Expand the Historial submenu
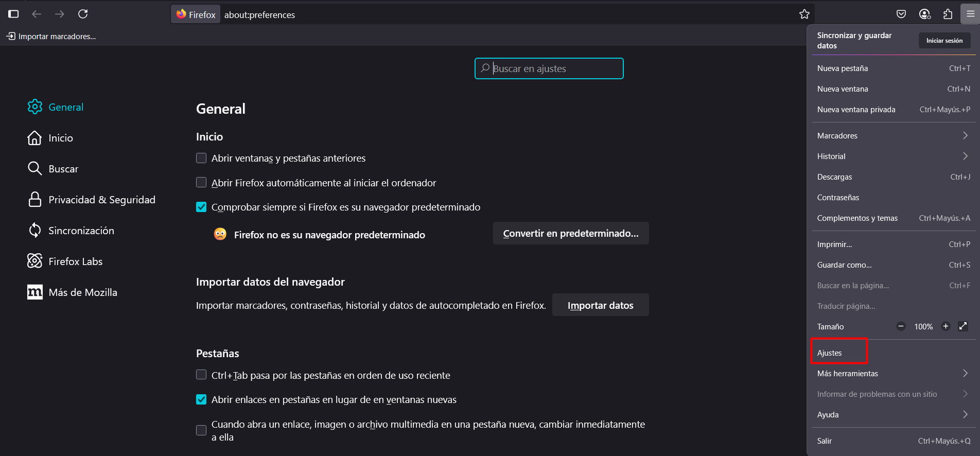 (x=894, y=156)
